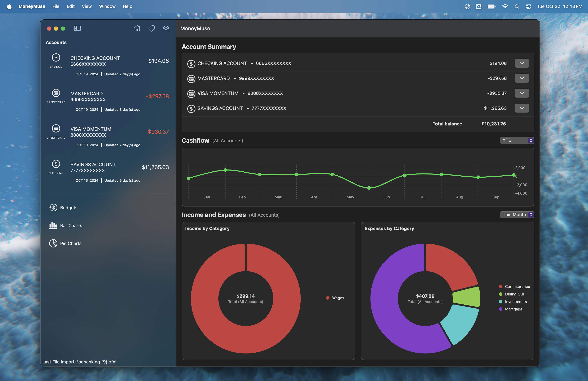This screenshot has height=381, width=588.
Task: Open the This Month period dropdown
Action: 517,215
